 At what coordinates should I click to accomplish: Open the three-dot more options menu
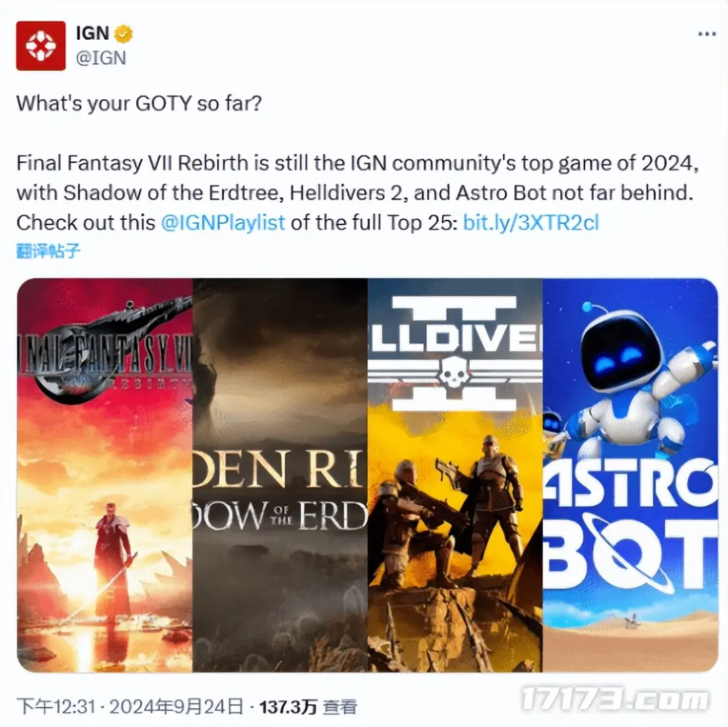[706, 34]
